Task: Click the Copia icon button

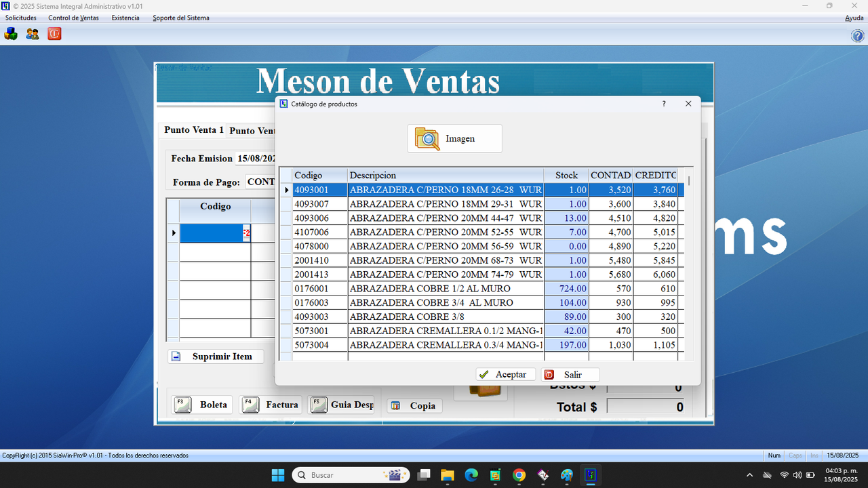Action: click(x=395, y=405)
